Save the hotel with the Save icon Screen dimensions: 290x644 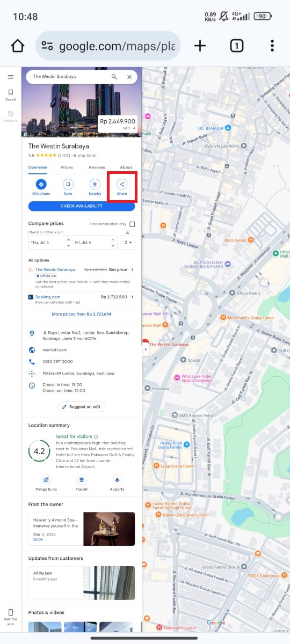click(x=68, y=185)
